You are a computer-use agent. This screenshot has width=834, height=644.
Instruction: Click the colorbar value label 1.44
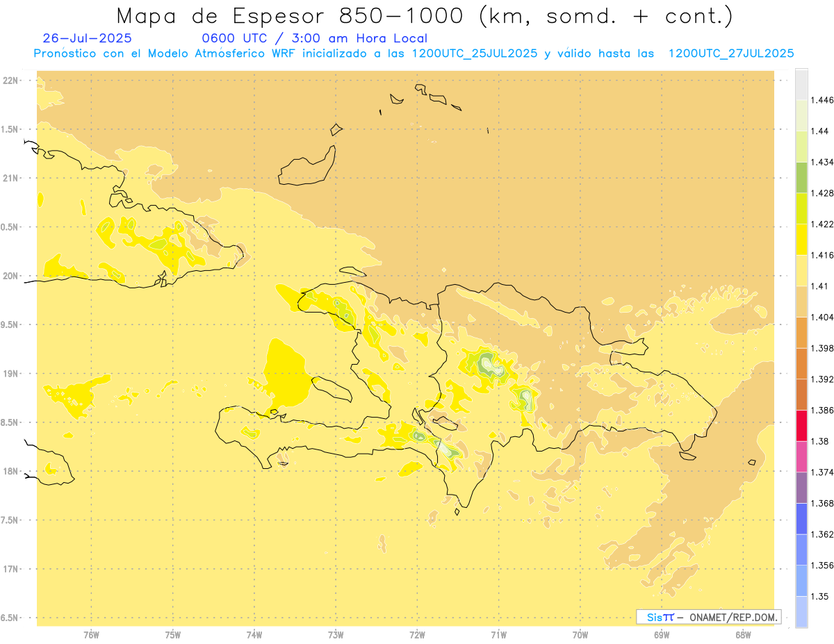click(821, 131)
